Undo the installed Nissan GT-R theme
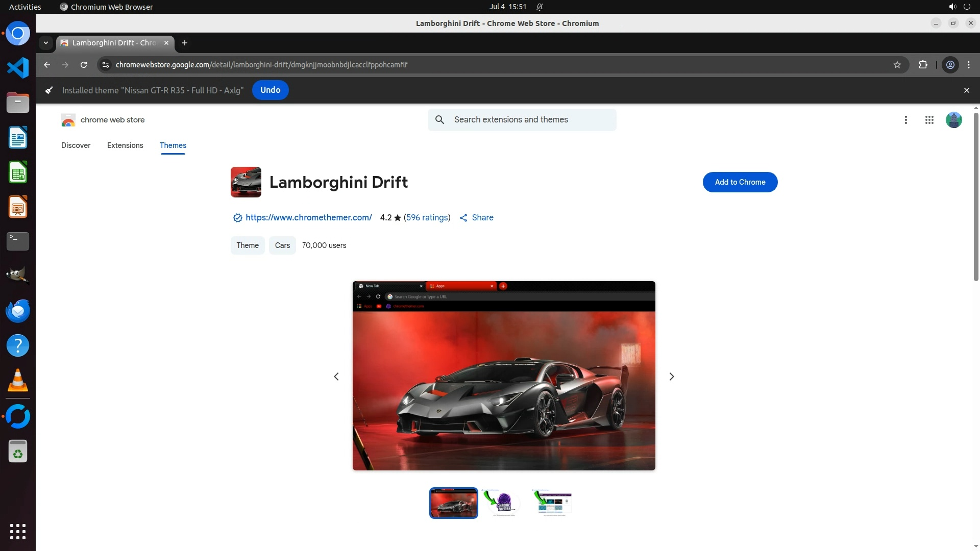The height and width of the screenshot is (551, 980). coord(270,90)
